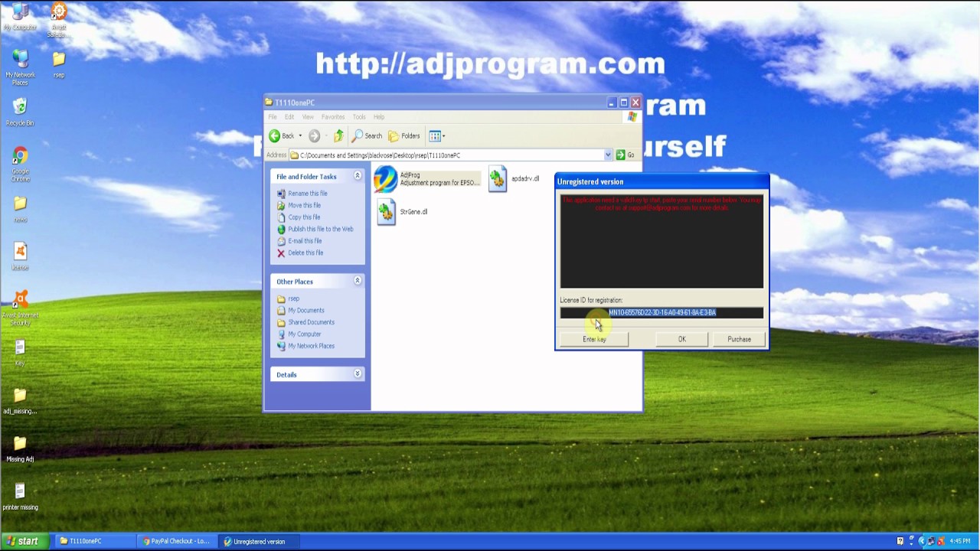Click the Forward arrow in Explorer toolbar
980x551 pixels.
tap(314, 136)
